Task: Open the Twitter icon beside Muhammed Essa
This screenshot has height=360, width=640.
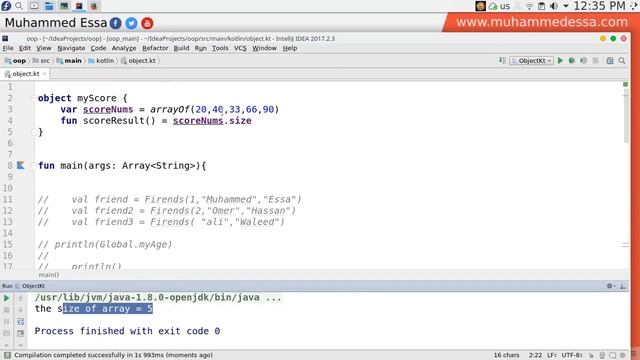Action: coord(131,23)
